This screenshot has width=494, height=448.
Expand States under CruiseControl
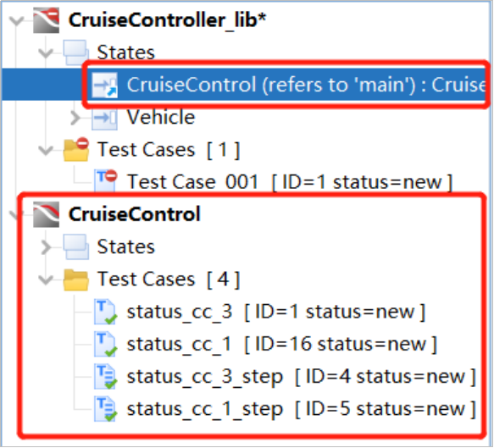pyautogui.click(x=47, y=247)
